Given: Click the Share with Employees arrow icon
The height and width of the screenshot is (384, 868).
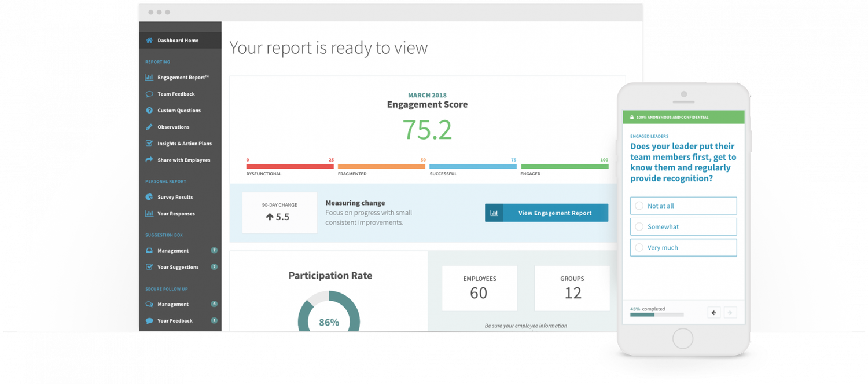Looking at the screenshot, I should pyautogui.click(x=149, y=160).
